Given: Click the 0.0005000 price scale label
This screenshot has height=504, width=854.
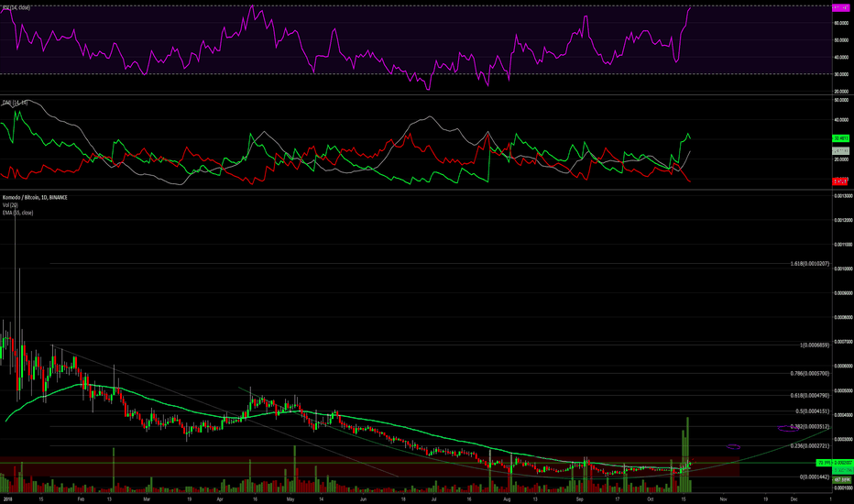Looking at the screenshot, I should tap(842, 390).
